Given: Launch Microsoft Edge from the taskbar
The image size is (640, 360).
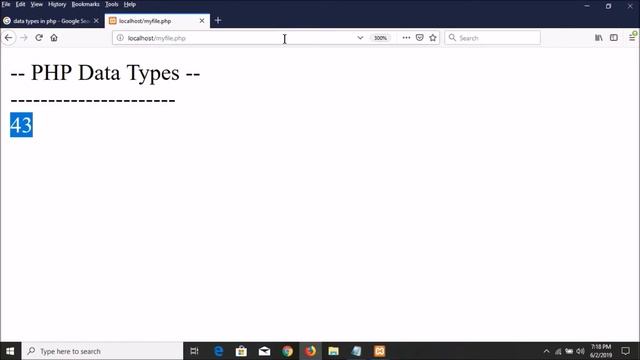Looking at the screenshot, I should (219, 351).
